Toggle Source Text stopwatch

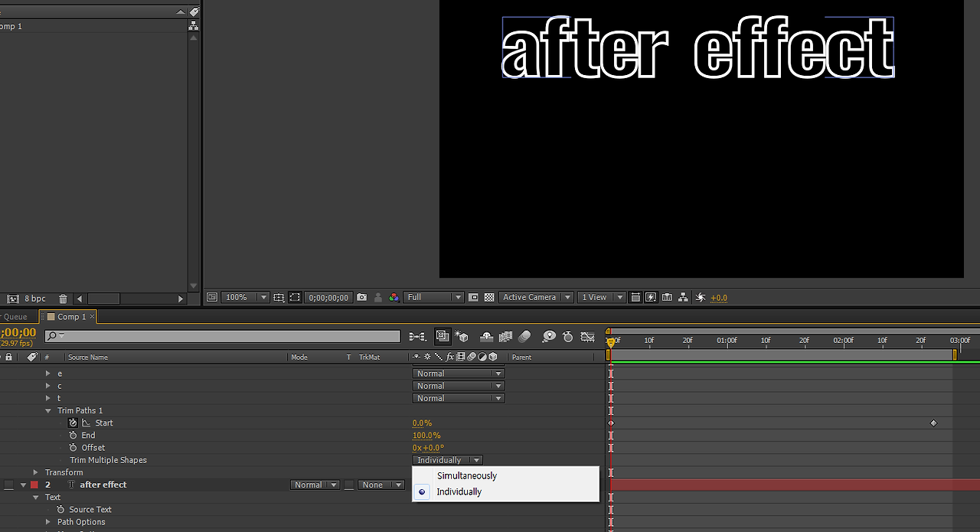[60, 509]
